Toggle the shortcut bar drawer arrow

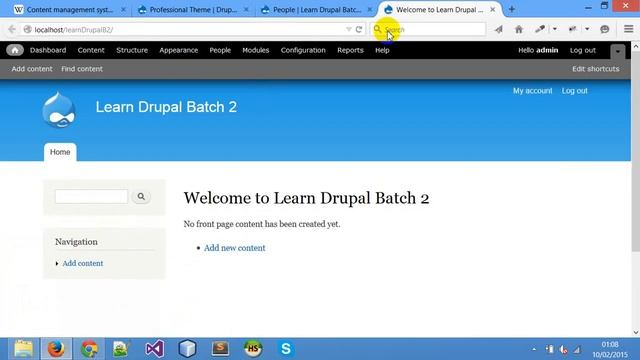(618, 51)
